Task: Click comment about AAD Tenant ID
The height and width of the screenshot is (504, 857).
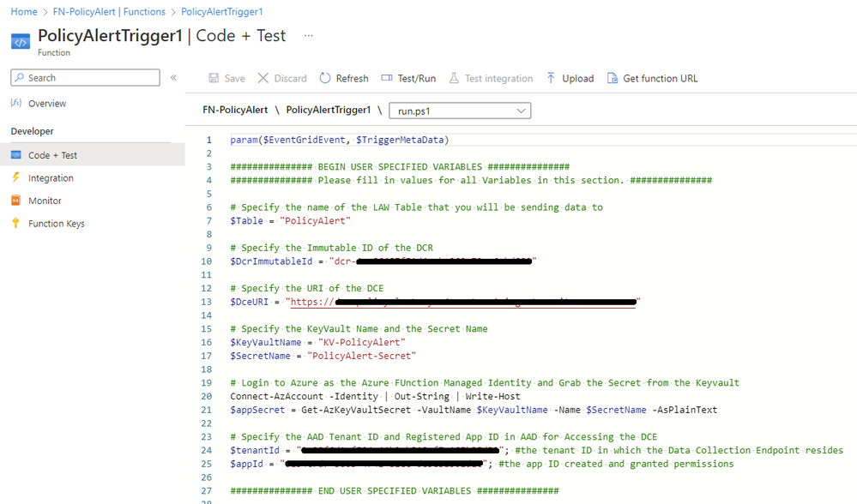Action: (444, 436)
